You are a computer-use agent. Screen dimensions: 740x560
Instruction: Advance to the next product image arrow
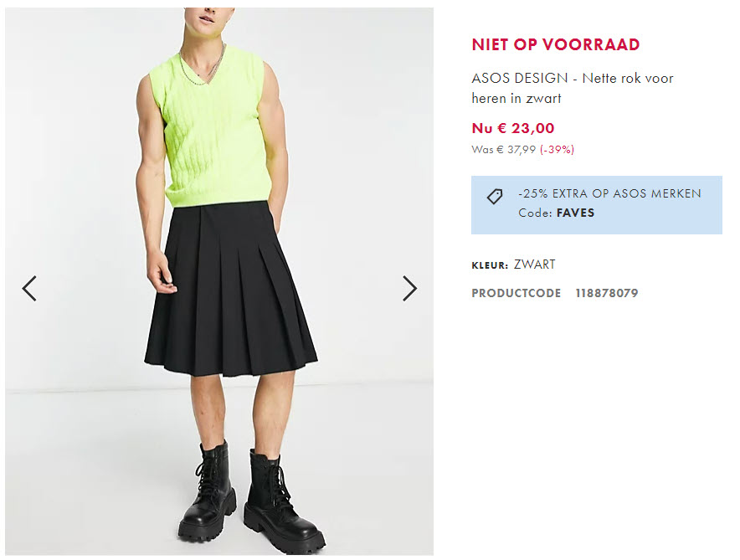coord(409,288)
